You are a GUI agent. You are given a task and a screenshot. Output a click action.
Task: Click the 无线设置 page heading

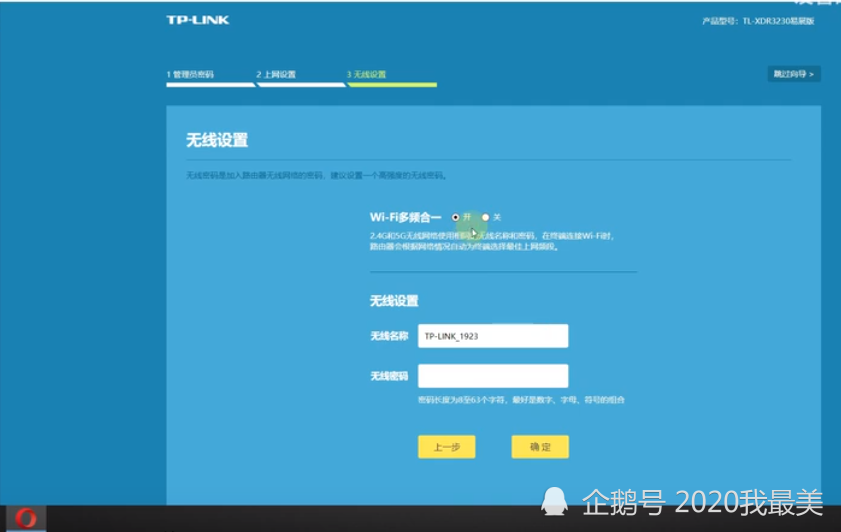pos(217,141)
